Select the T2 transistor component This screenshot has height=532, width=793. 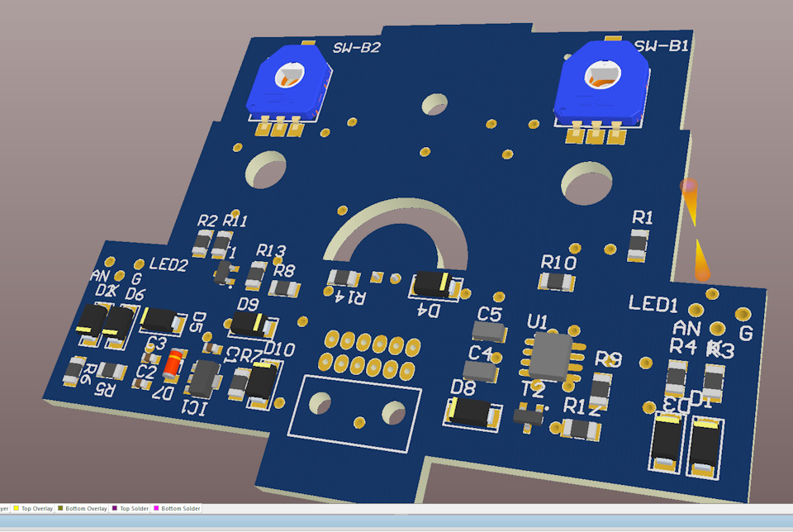pyautogui.click(x=529, y=416)
